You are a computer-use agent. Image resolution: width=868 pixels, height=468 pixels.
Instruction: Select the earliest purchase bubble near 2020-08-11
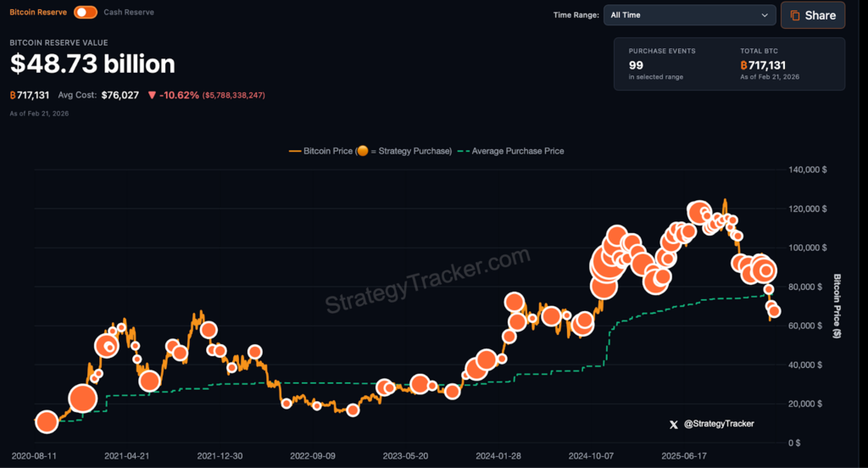[x=47, y=421]
